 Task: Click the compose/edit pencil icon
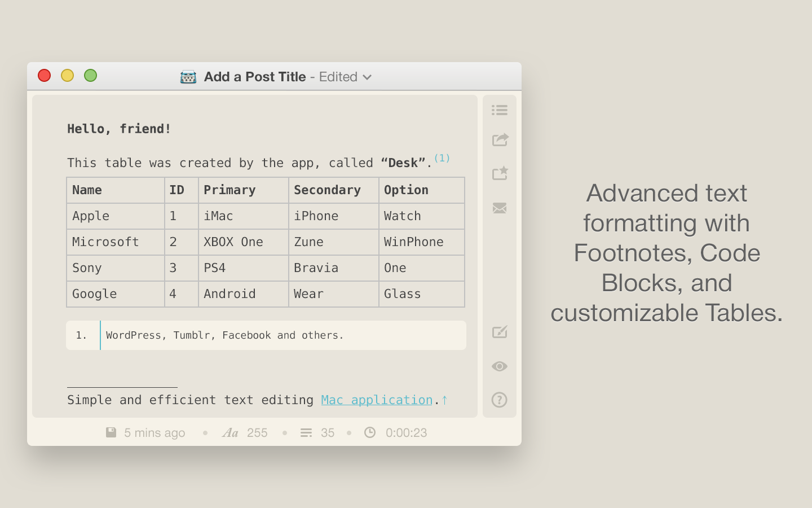pos(500,332)
